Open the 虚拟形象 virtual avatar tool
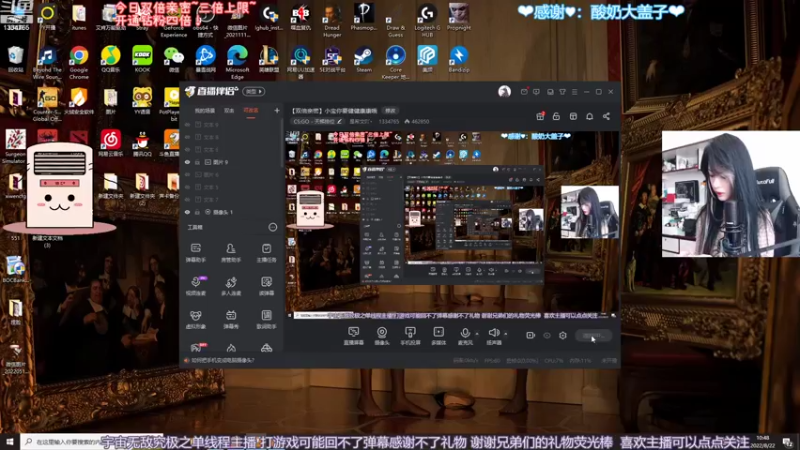800x450 pixels. point(195,319)
